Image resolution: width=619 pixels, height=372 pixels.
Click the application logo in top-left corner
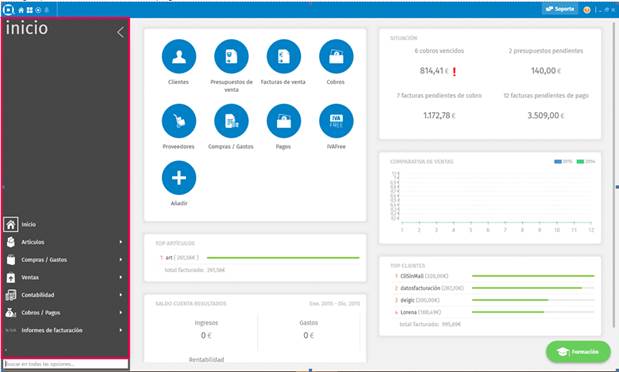coord(8,9)
